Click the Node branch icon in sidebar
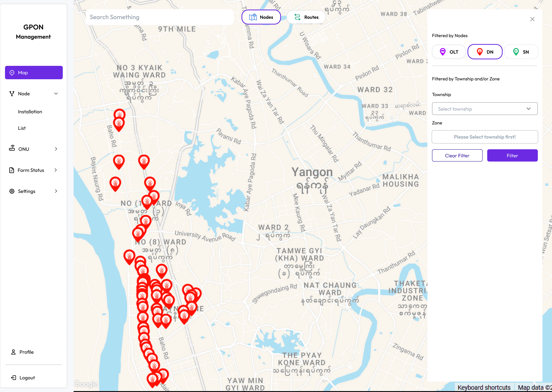Viewport: 552px width, 392px height. 12,94
